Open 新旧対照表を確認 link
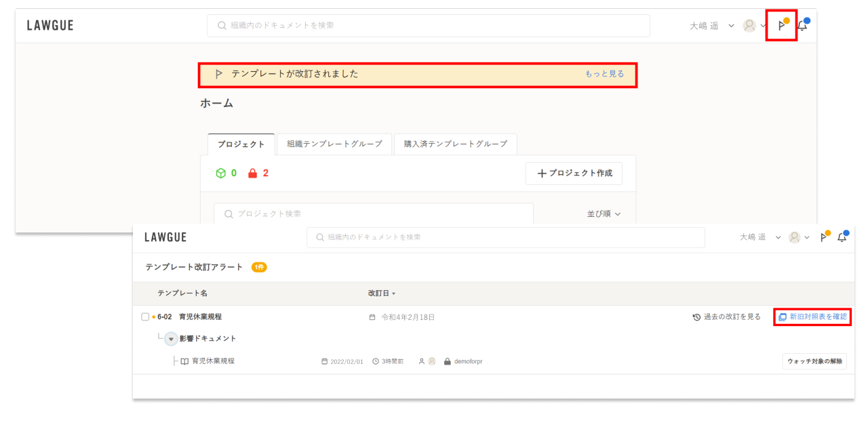Image resolution: width=868 pixels, height=427 pixels. [812, 317]
